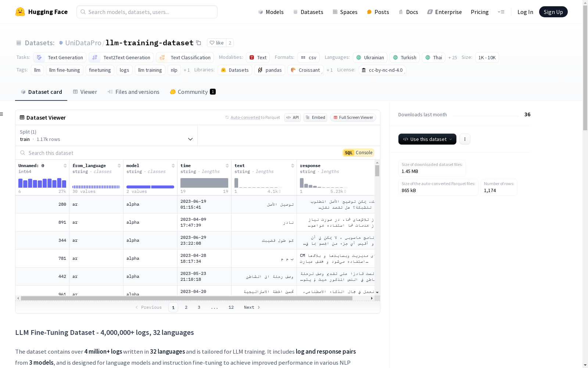Click the Sign Up button
This screenshot has width=588, height=368.
[553, 12]
